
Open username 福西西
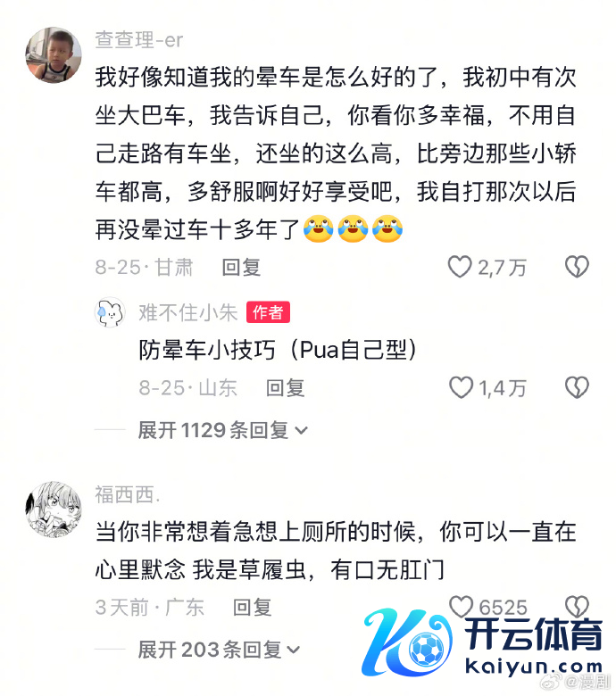coord(128,494)
